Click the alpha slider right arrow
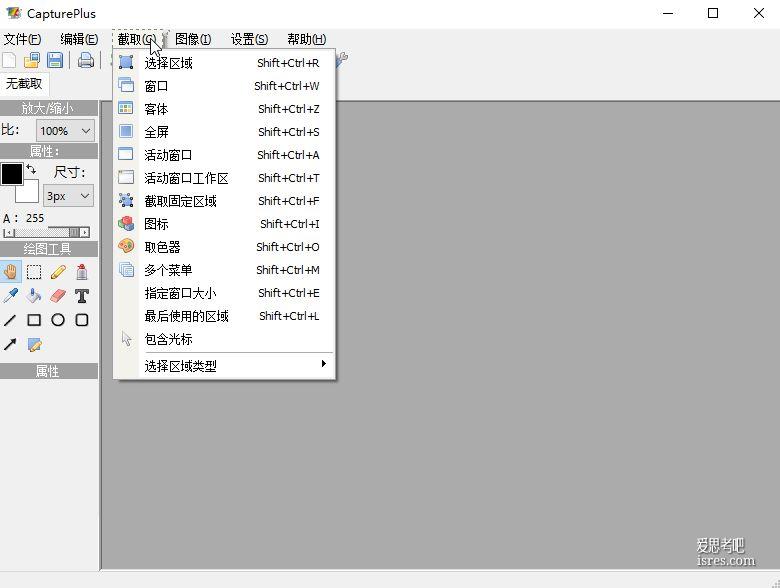Image resolution: width=780 pixels, height=588 pixels. click(x=85, y=232)
